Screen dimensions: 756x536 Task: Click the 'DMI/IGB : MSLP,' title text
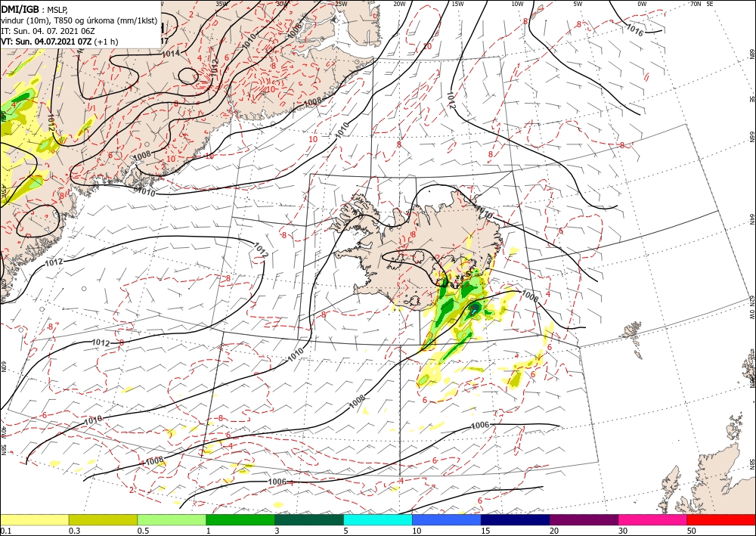click(x=35, y=8)
